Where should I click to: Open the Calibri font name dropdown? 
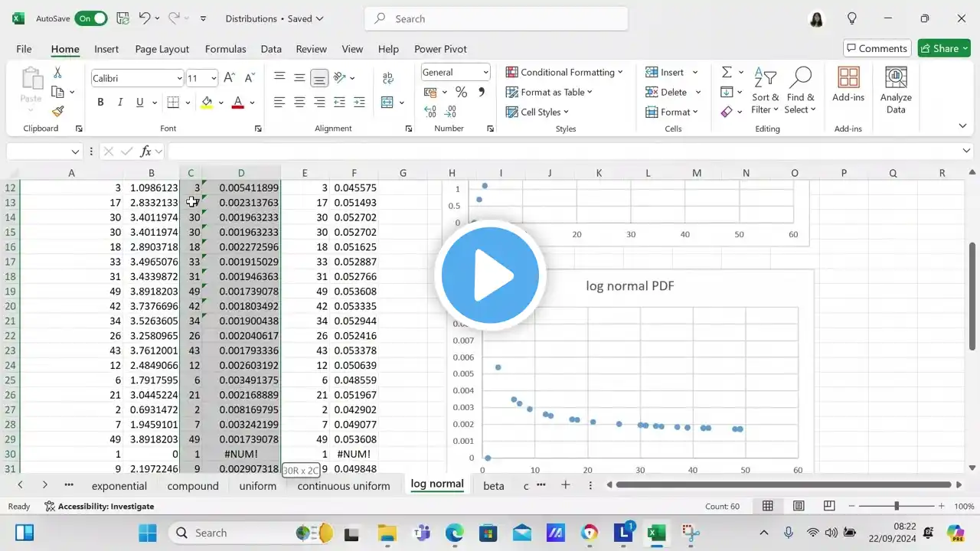(x=179, y=78)
